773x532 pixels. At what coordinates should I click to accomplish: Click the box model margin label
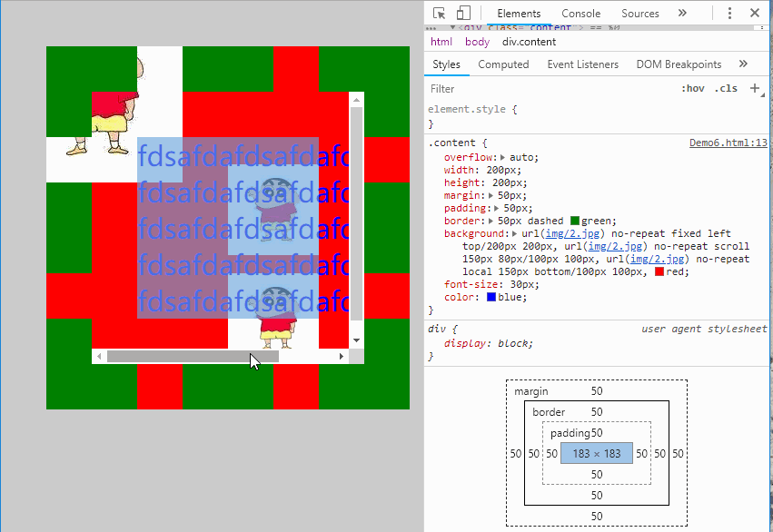point(531,391)
